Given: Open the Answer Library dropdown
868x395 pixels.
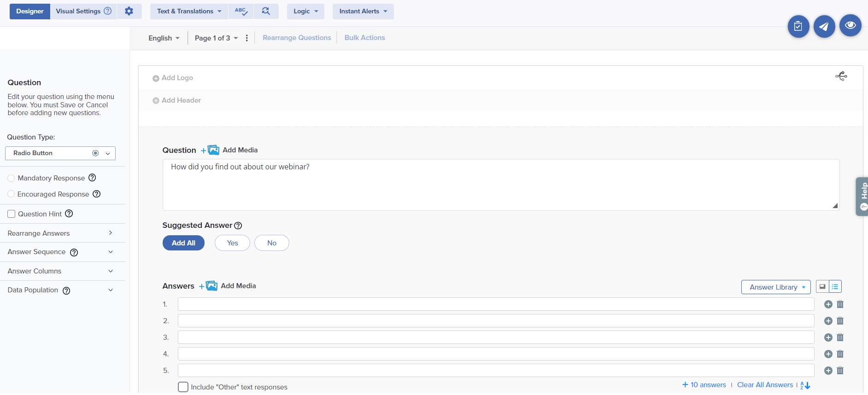Looking at the screenshot, I should coord(775,287).
